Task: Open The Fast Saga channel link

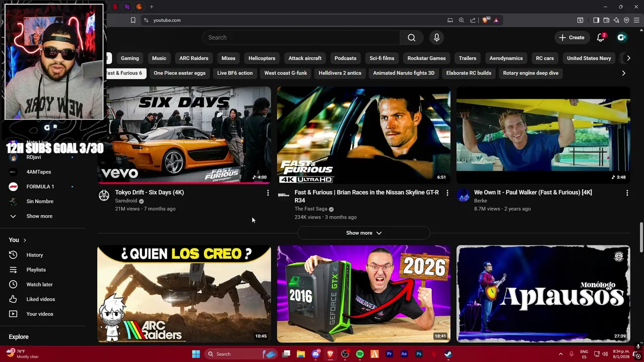Action: click(310, 209)
